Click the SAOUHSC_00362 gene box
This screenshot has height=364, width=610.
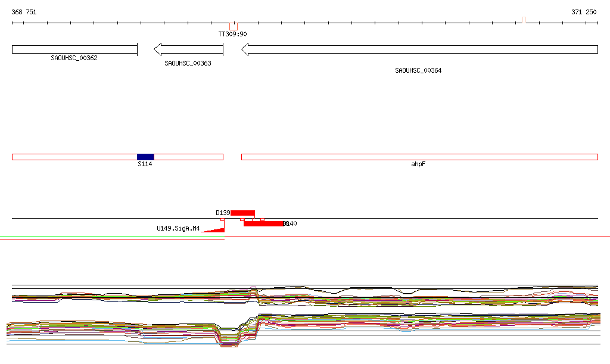[74, 49]
